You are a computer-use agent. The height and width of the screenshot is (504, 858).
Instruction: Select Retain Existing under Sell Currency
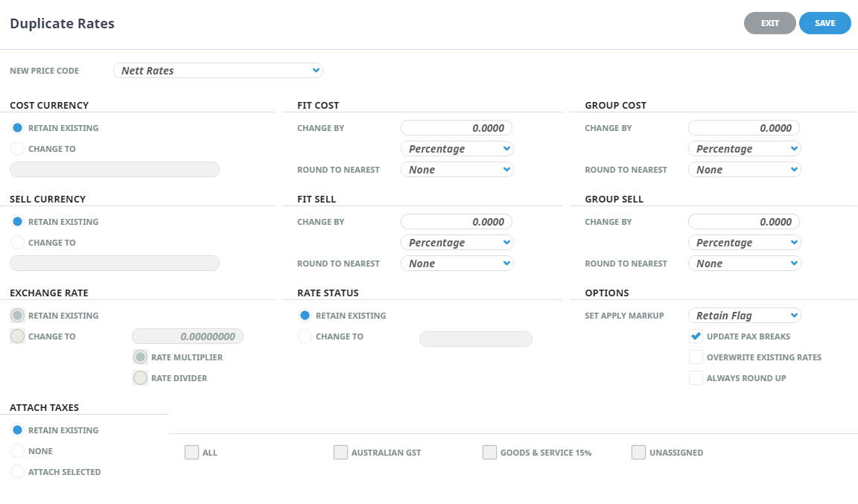click(18, 222)
